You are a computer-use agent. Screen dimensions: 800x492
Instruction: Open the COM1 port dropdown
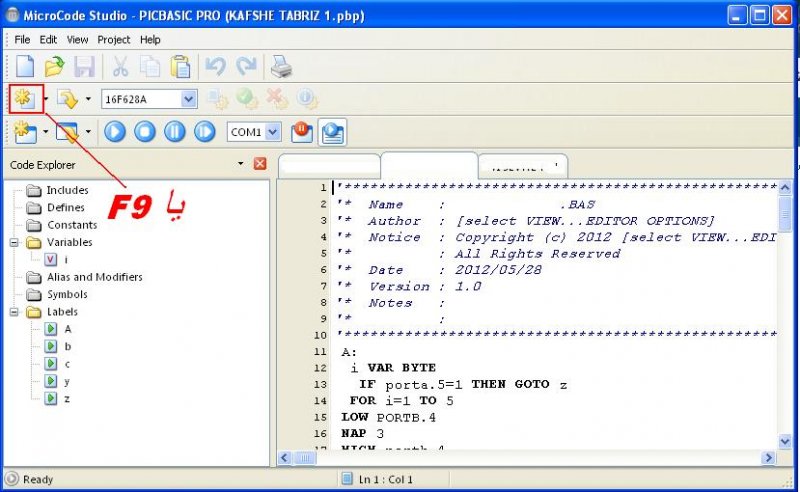point(273,132)
